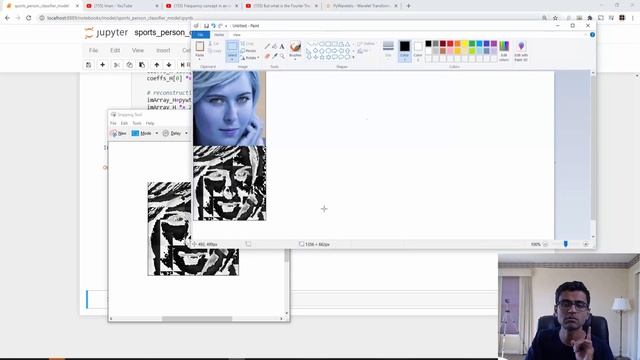This screenshot has width=640, height=360.
Task: Click the Save icon in Paint's title bar
Action: coord(206,26)
